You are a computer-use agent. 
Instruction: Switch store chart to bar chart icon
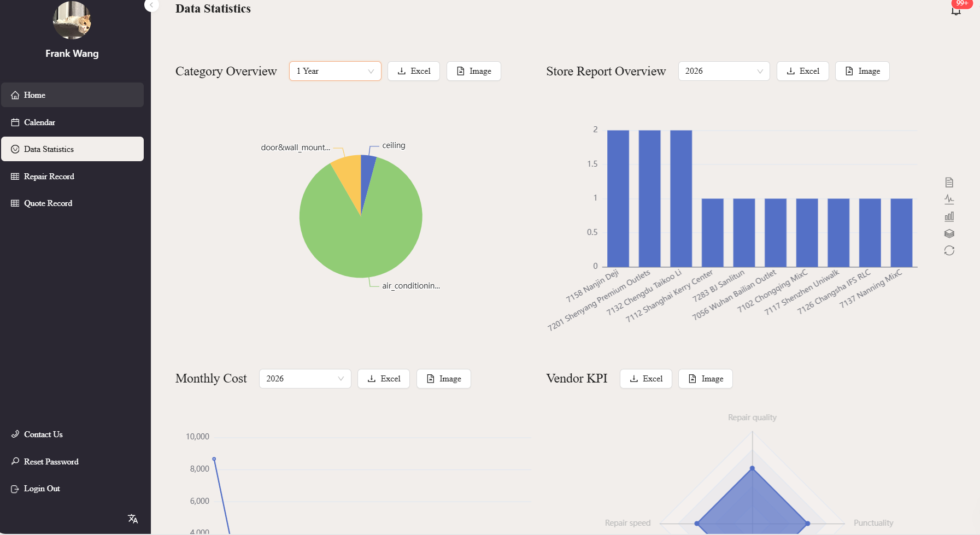pyautogui.click(x=949, y=216)
